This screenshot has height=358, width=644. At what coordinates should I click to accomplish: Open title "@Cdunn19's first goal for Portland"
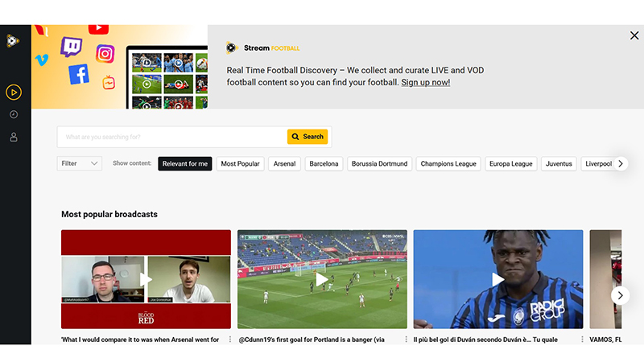point(312,339)
